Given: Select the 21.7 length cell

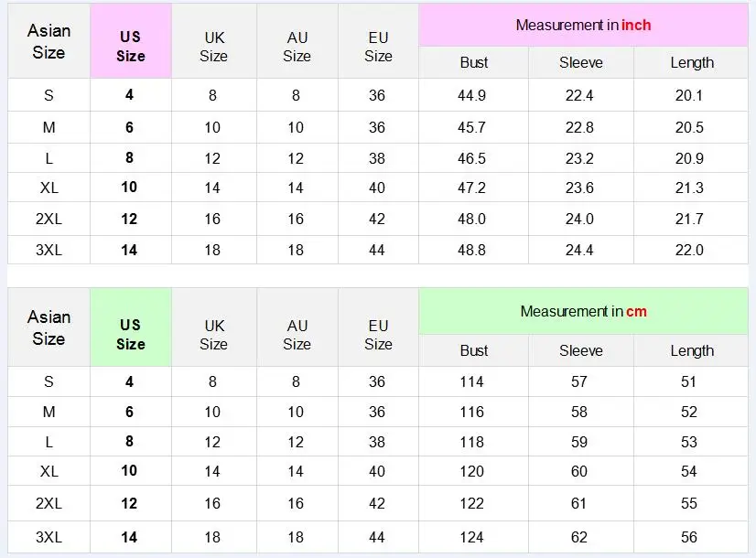Looking at the screenshot, I should tap(689, 219).
